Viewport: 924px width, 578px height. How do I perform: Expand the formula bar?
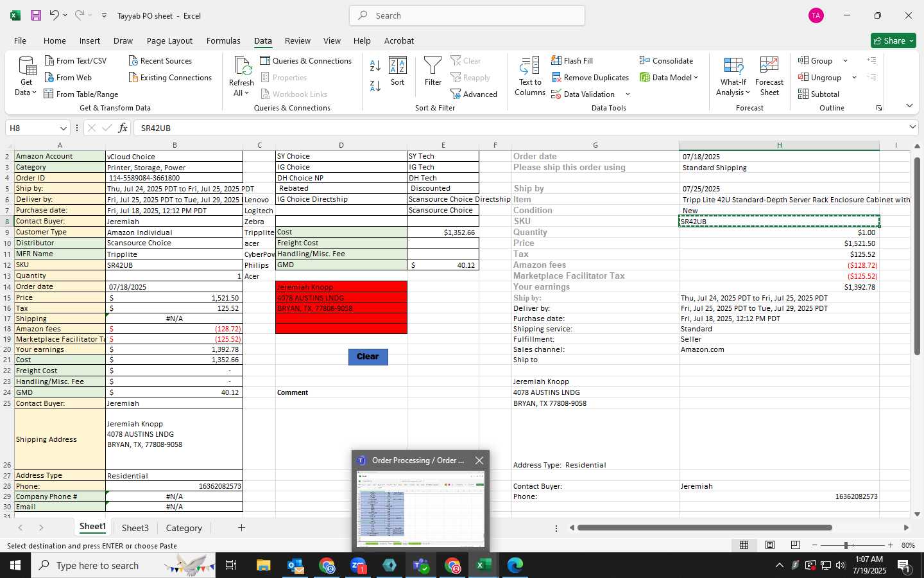(x=912, y=127)
